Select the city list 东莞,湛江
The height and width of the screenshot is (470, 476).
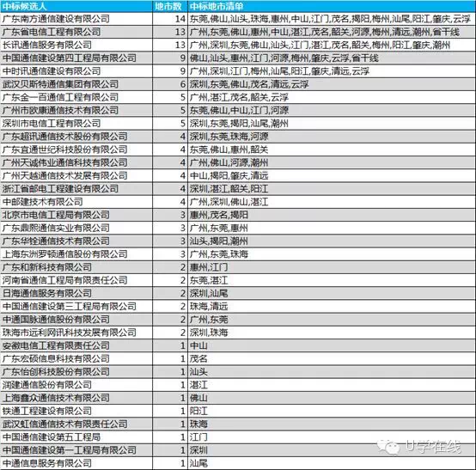332,280
